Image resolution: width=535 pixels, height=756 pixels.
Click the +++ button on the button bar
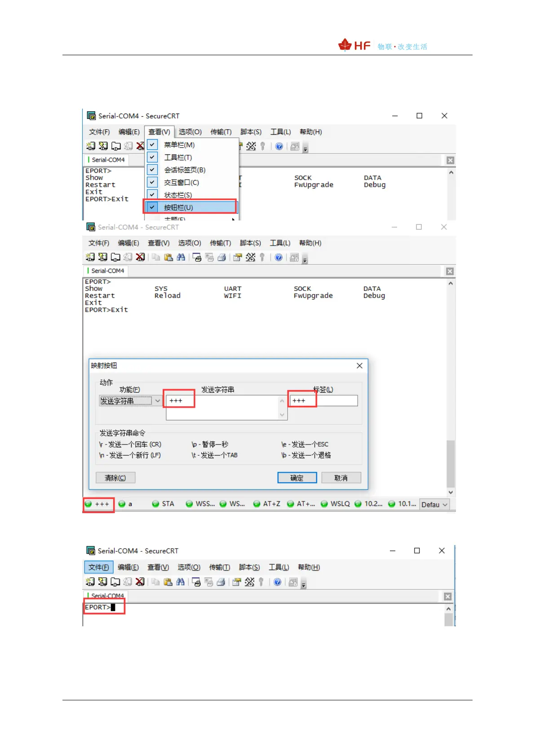97,504
